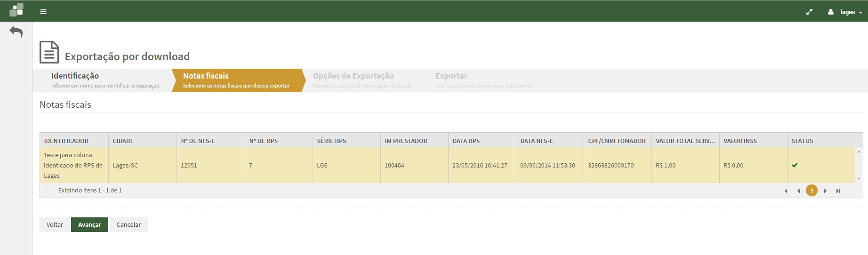This screenshot has width=868, height=255.
Task: Click the document icon beside page title
Action: (x=49, y=52)
